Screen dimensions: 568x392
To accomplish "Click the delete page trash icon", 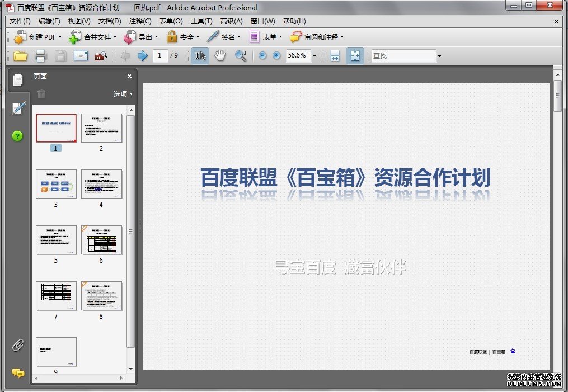I will point(41,94).
